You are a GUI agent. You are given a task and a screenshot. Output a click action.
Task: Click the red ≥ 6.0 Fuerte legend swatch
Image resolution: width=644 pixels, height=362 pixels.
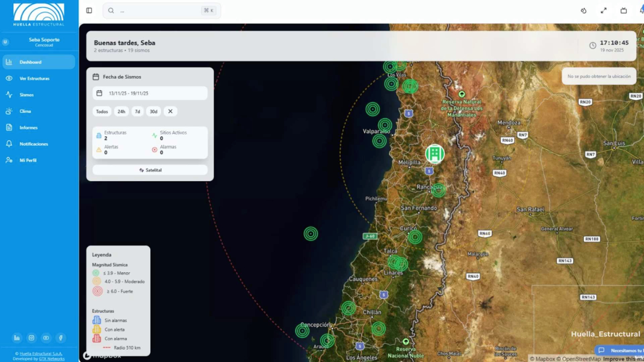point(97,291)
